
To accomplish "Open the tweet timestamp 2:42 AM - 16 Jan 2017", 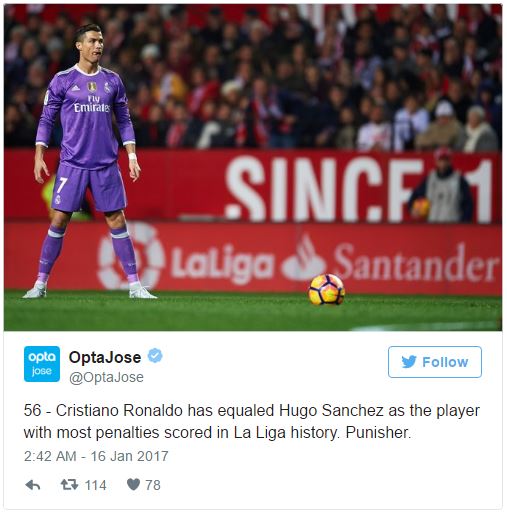I will (x=96, y=456).
